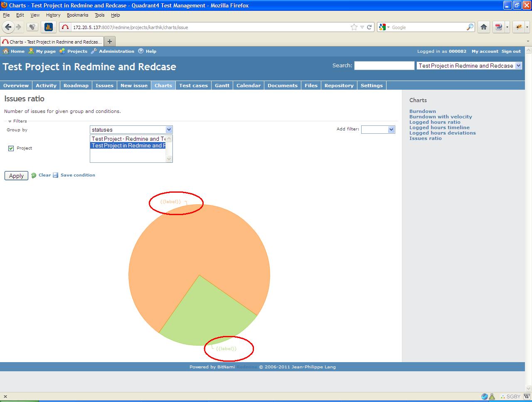Click the Google search engine icon
The image size is (532, 402).
point(382,27)
